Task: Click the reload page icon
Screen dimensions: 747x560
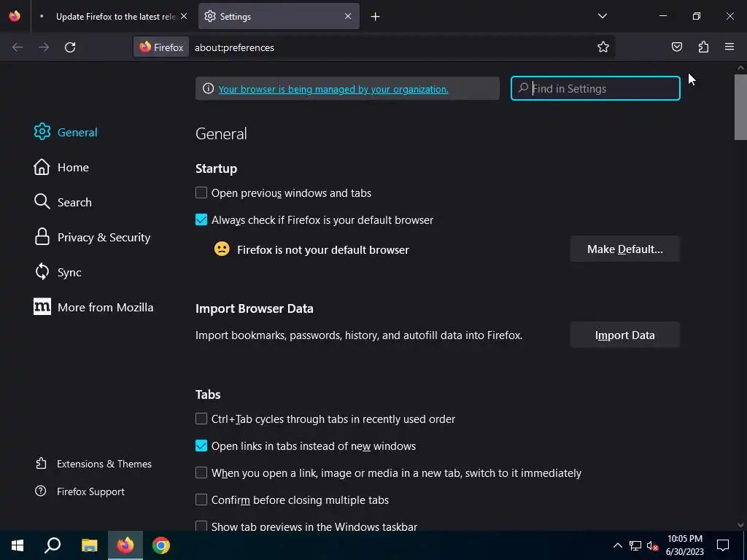Action: pyautogui.click(x=70, y=47)
